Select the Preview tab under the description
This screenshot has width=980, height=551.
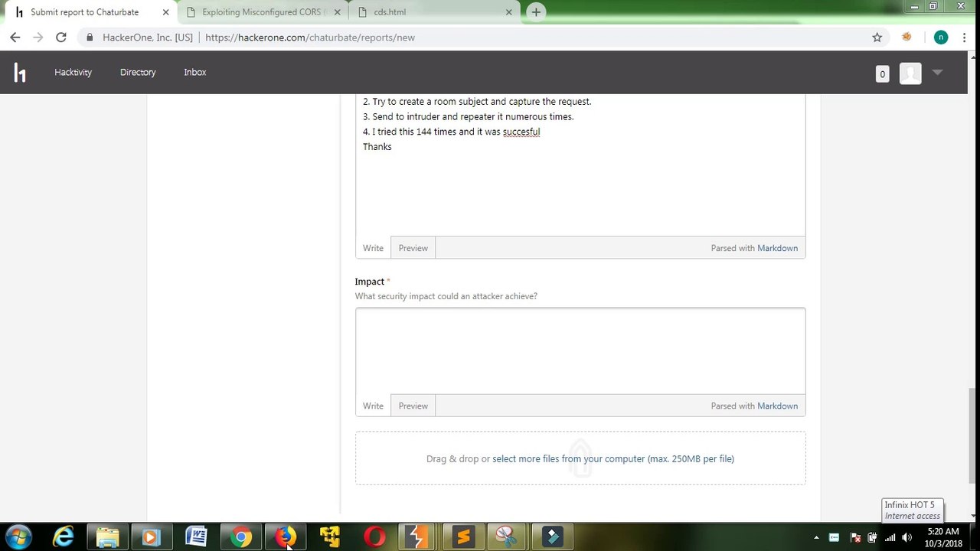pyautogui.click(x=413, y=248)
